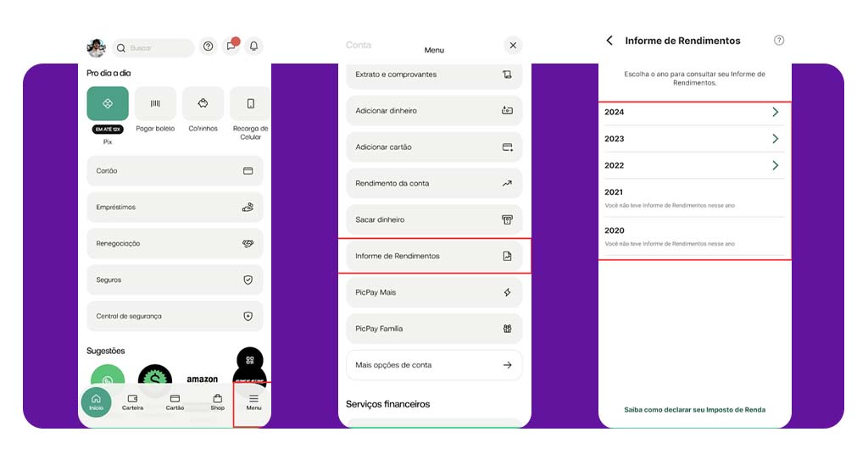The height and width of the screenshot is (454, 868).
Task: Open Informe de Rendimentos menu entry
Action: coord(434,256)
